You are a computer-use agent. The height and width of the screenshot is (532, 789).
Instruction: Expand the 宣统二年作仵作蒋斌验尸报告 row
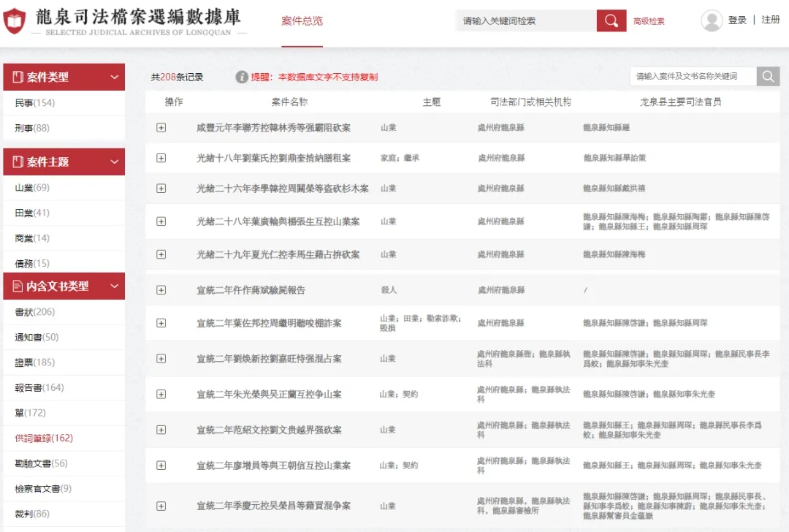pos(161,289)
